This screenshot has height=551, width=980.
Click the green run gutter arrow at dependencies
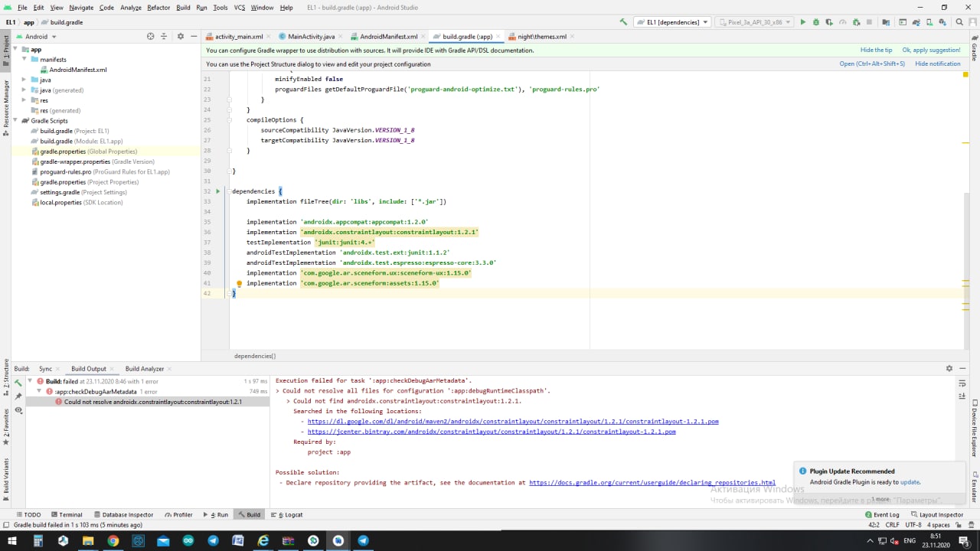tap(217, 191)
